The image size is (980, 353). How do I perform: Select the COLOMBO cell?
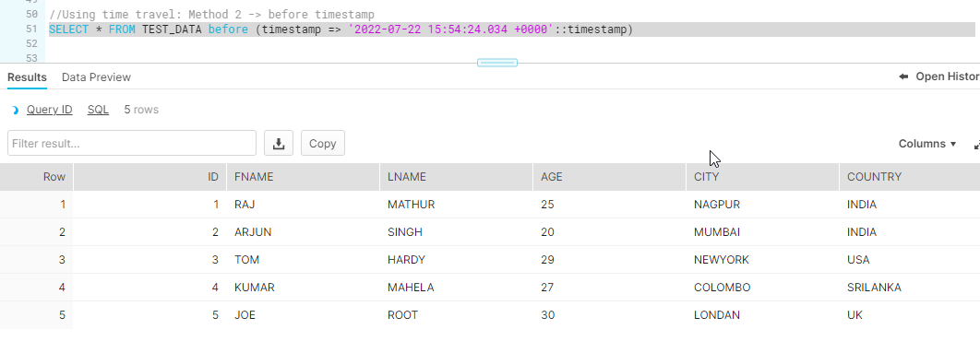(762, 288)
